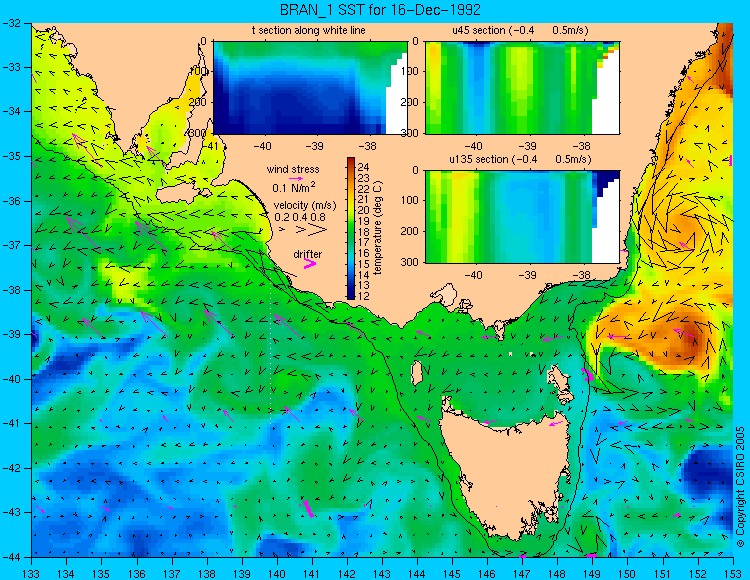Click the magenta drifter legend marker
This screenshot has width=750, height=580.
click(310, 263)
